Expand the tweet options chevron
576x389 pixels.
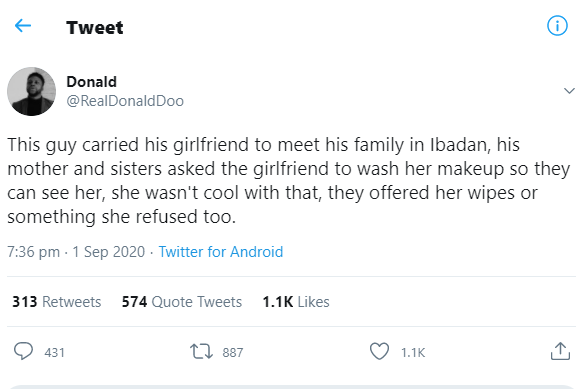coord(569,90)
